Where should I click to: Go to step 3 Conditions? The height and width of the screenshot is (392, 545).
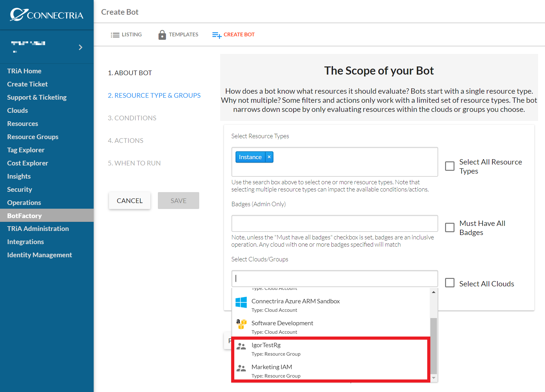(x=132, y=118)
